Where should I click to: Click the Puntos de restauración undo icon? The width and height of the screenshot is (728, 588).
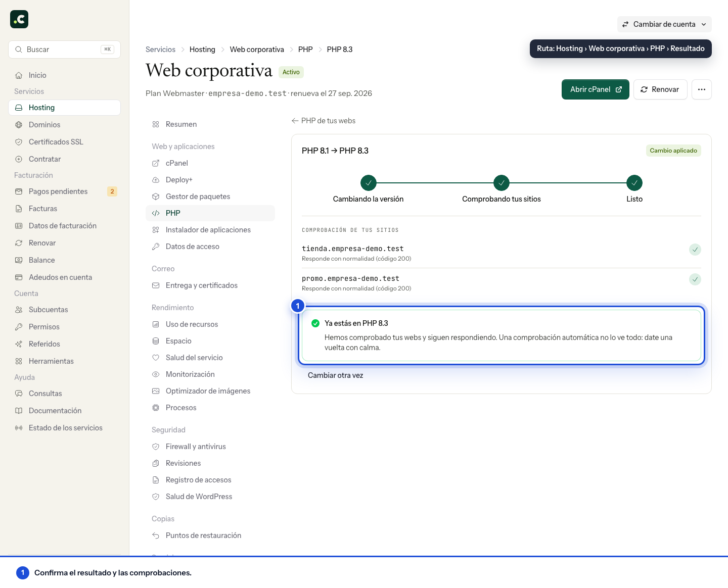(156, 535)
